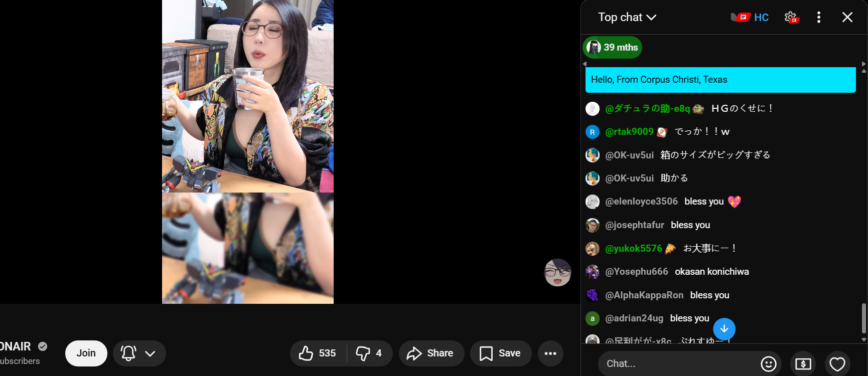Image resolution: width=868 pixels, height=376 pixels.
Task: Click the chat scrollbar thumb
Action: pos(863,318)
